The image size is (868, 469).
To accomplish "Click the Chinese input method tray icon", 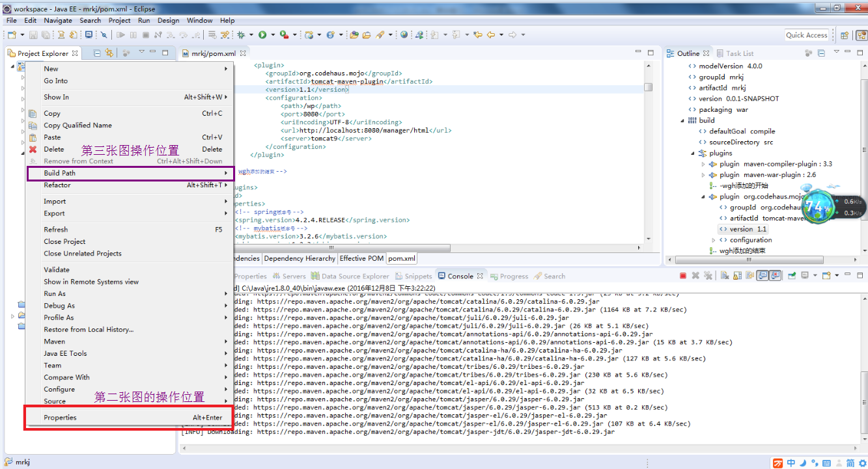I will point(791,463).
